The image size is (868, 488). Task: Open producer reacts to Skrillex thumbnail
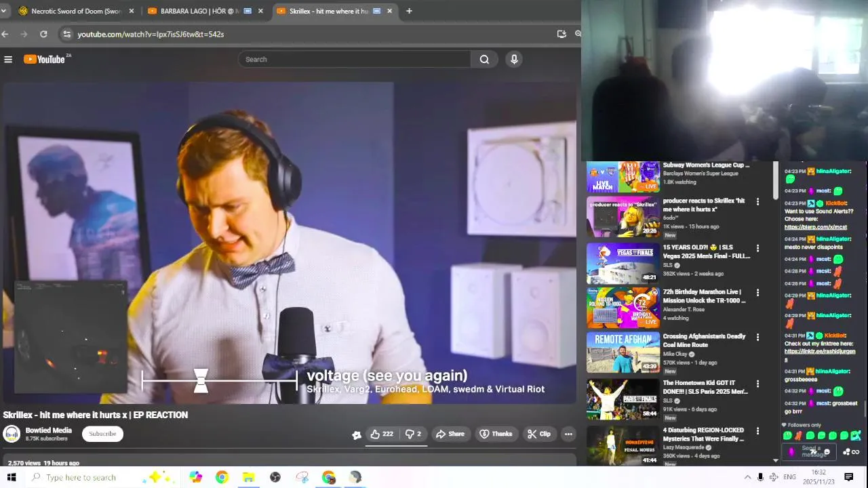click(623, 216)
